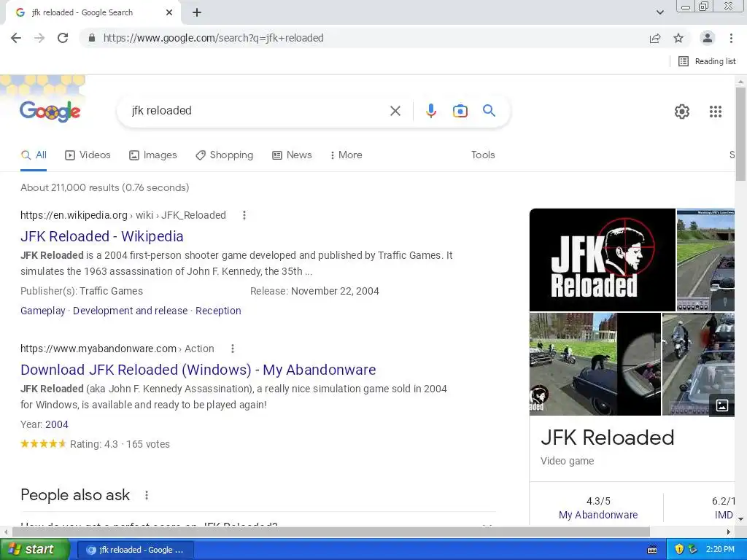Switch to Shopping results
Image resolution: width=747 pixels, height=560 pixels.
coord(225,155)
